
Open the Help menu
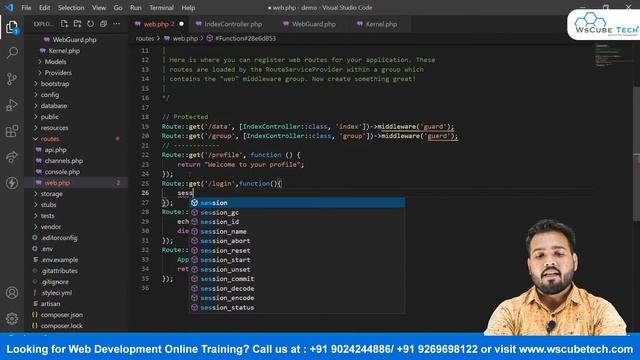[x=188, y=8]
